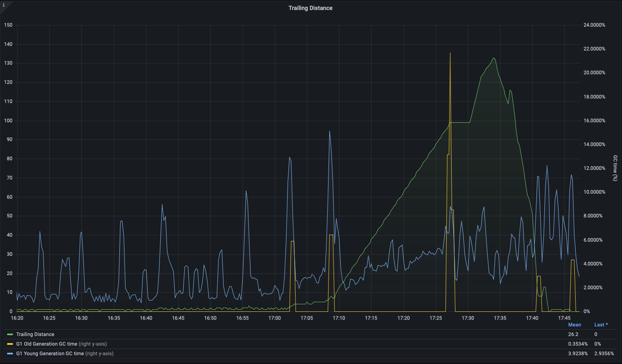Screen dimensions: 622x364
Task: Click the yellow Old Generation spike peak near 17:27
Action: [x=450, y=53]
